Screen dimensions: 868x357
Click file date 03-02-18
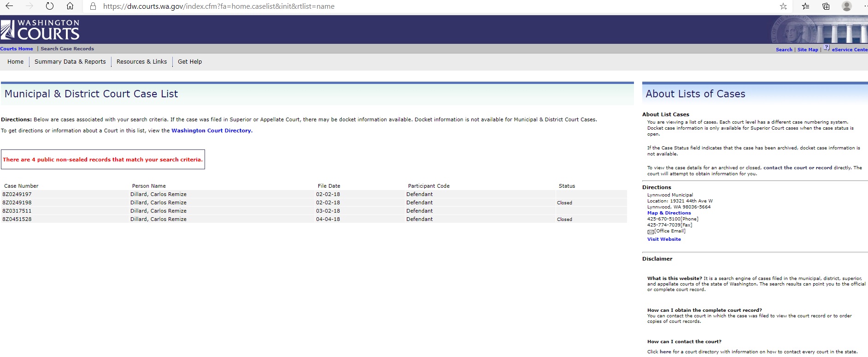pos(328,211)
